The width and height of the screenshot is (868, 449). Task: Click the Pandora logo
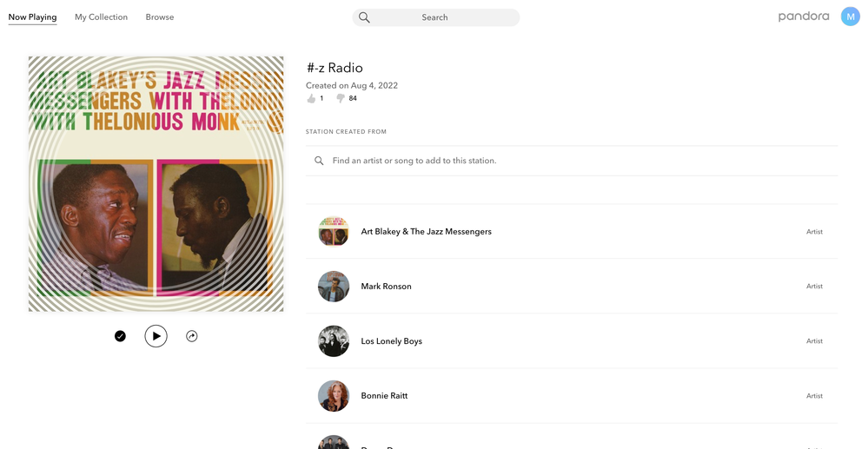803,17
